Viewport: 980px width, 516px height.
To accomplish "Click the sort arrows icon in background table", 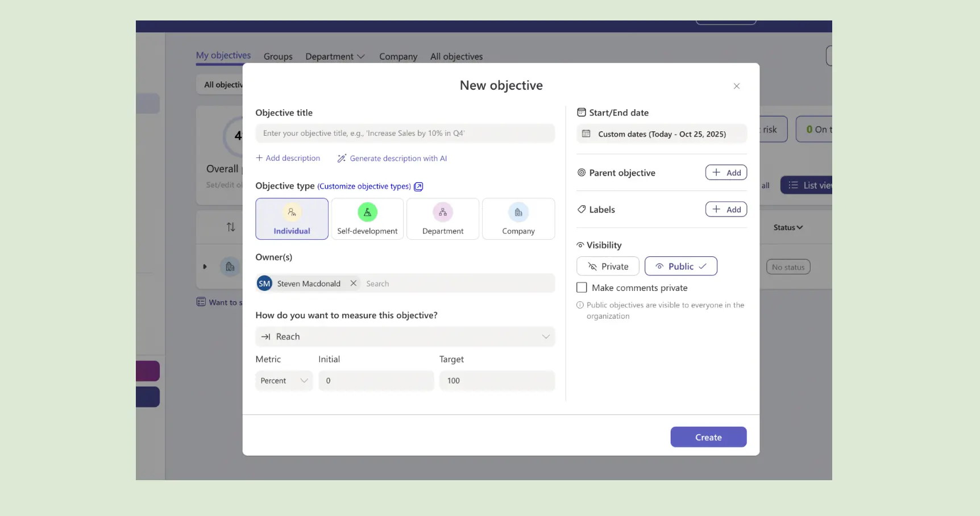I will (x=231, y=227).
